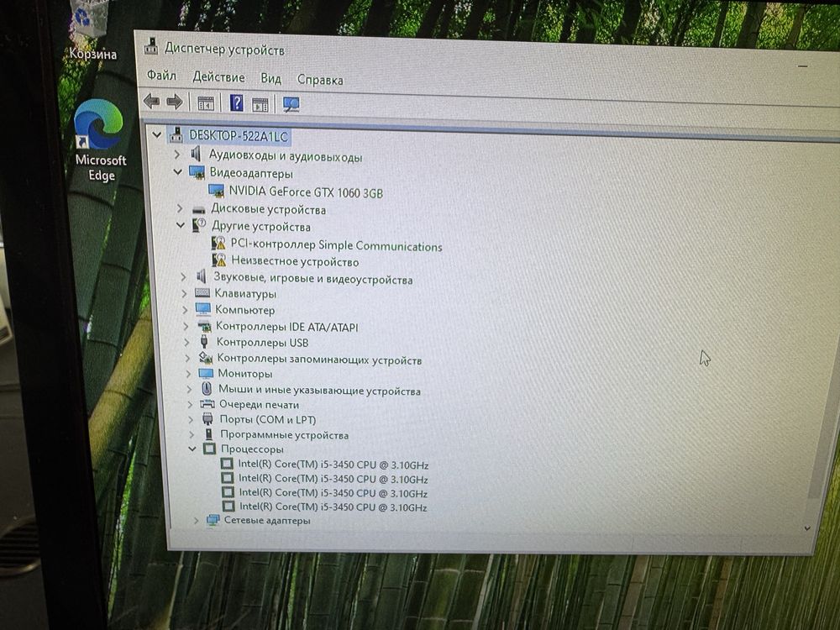Open the Действие menu
The width and height of the screenshot is (840, 630).
coord(218,77)
